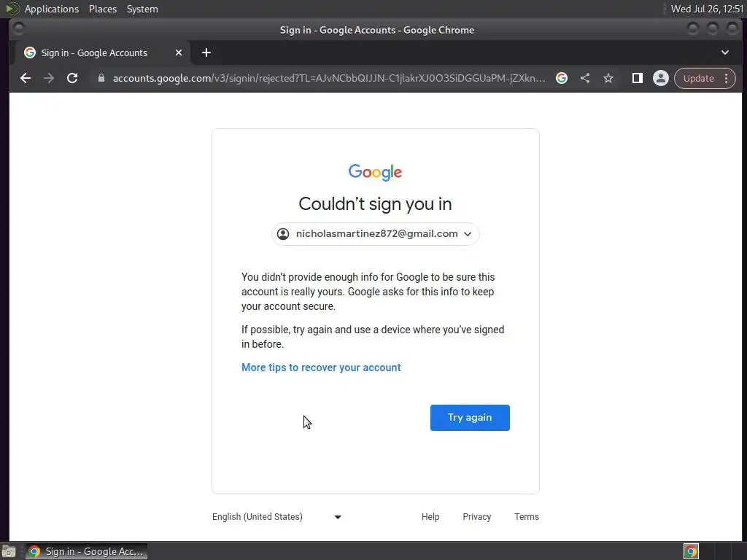Expand the tab search chevron

coord(725,52)
